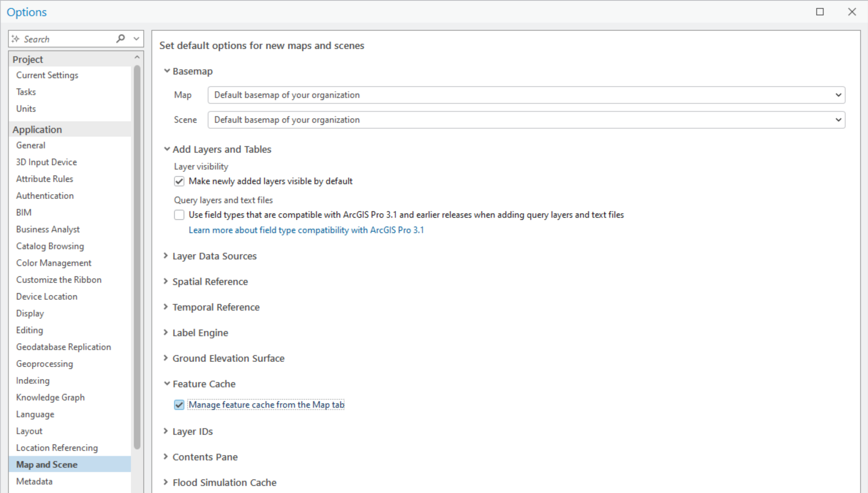Expand the Spatial Reference section
Screen dimensions: 868x493
[x=166, y=282]
